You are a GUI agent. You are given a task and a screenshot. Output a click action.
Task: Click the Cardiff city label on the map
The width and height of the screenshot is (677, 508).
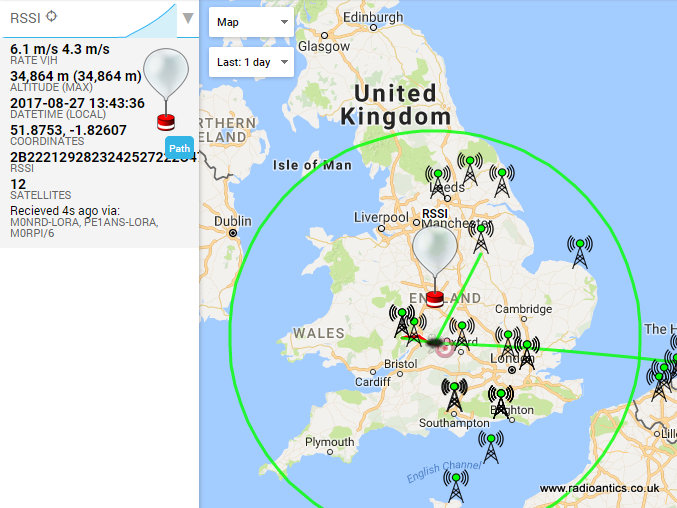[373, 382]
